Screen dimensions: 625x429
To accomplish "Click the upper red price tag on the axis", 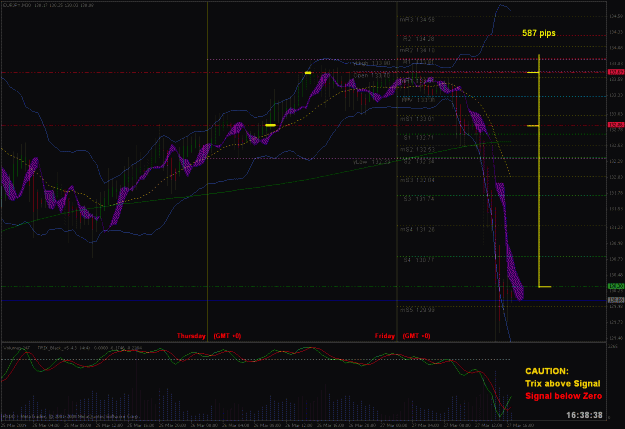I will click(x=616, y=72).
